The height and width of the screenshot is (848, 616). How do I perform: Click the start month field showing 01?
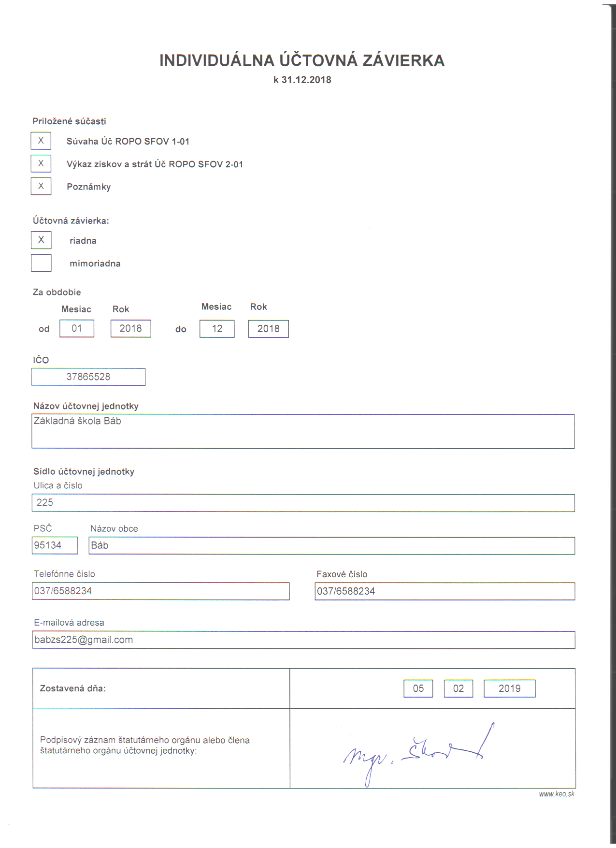pyautogui.click(x=77, y=329)
